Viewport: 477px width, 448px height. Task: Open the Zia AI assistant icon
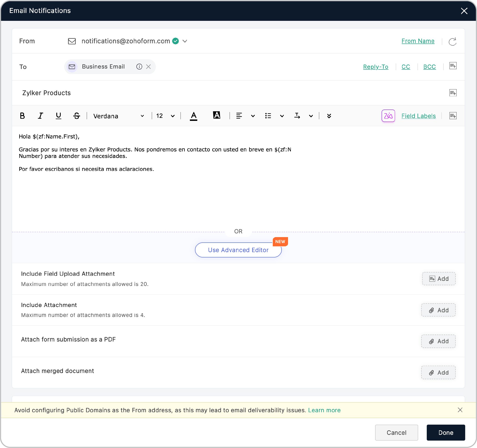point(388,116)
